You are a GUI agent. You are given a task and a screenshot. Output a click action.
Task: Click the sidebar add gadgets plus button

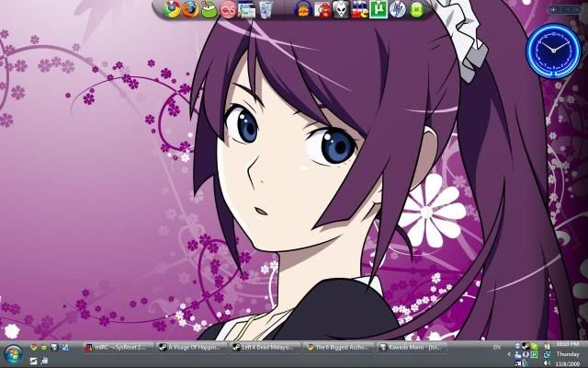point(553,10)
